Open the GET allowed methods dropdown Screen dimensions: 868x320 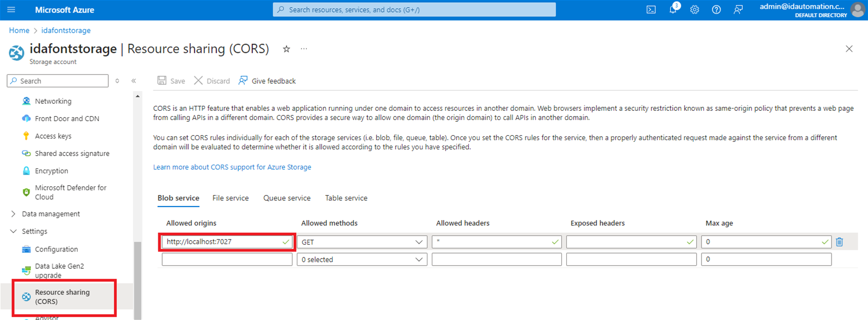tap(362, 242)
